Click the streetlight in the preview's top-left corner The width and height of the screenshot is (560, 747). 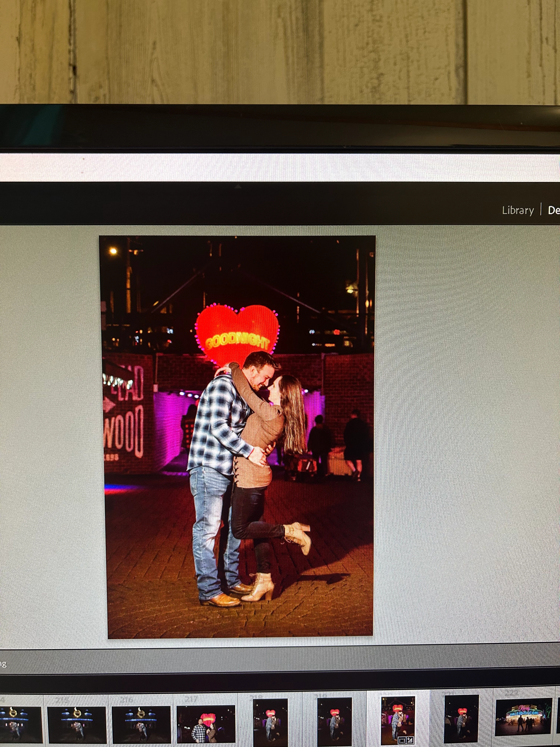113,251
